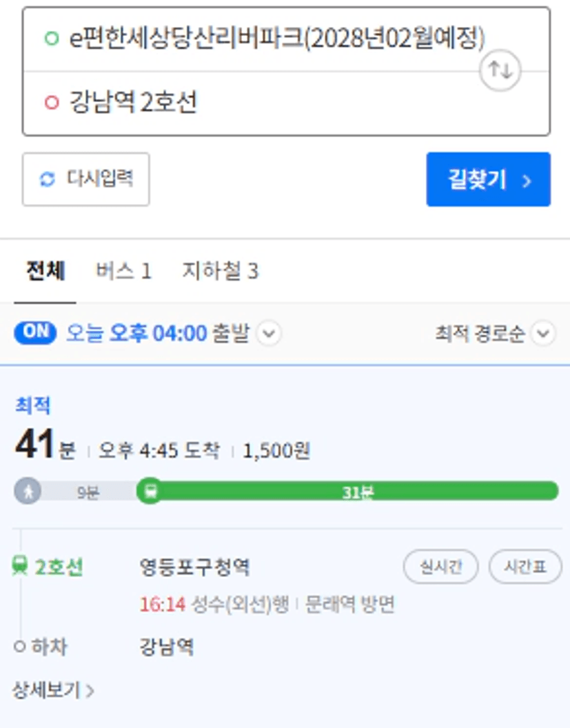Image resolution: width=570 pixels, height=728 pixels.
Task: Click the green train icon beside 2호선
Action: (20, 567)
